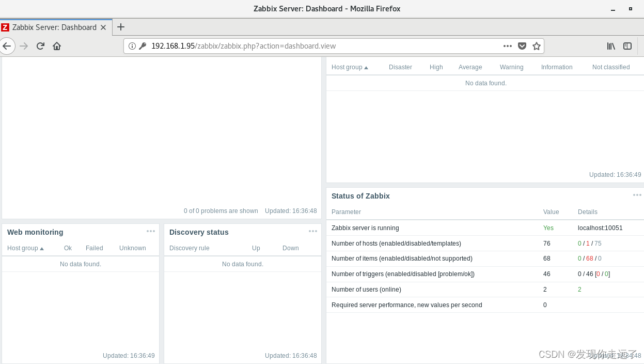Image resolution: width=644 pixels, height=364 pixels.
Task: Click the Parameter column header
Action: click(x=346, y=212)
